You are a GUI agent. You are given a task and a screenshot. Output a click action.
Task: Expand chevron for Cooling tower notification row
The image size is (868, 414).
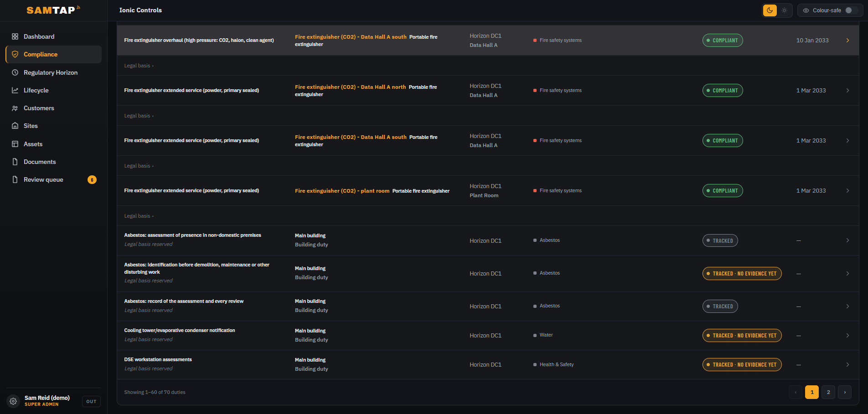[x=847, y=336]
